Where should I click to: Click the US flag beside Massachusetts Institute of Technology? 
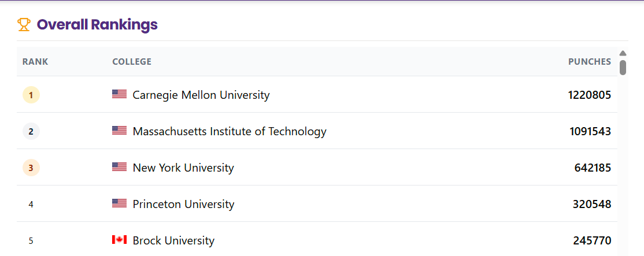[119, 131]
